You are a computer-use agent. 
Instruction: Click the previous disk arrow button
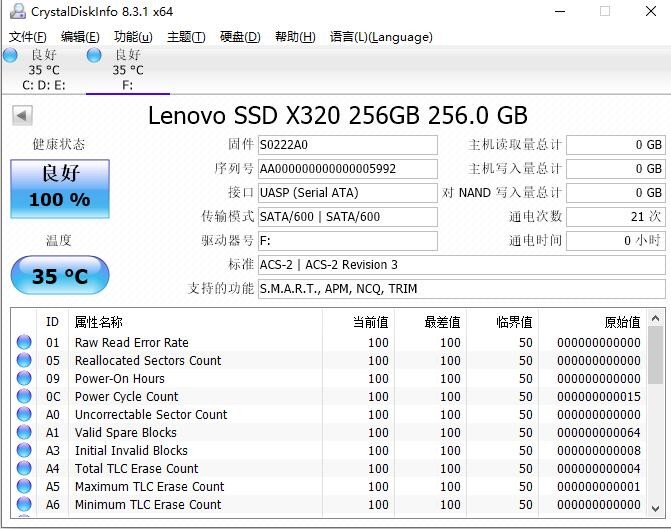22,115
